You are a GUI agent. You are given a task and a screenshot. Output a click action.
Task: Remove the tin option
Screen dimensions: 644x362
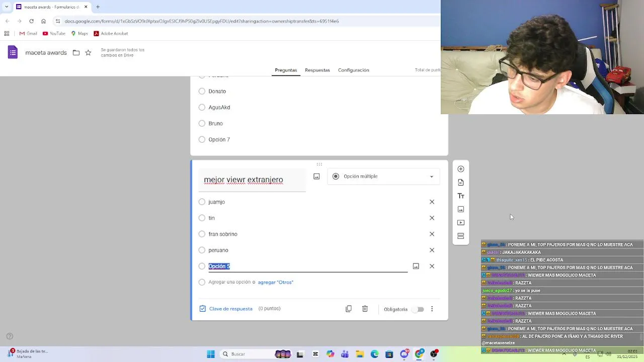pyautogui.click(x=432, y=218)
